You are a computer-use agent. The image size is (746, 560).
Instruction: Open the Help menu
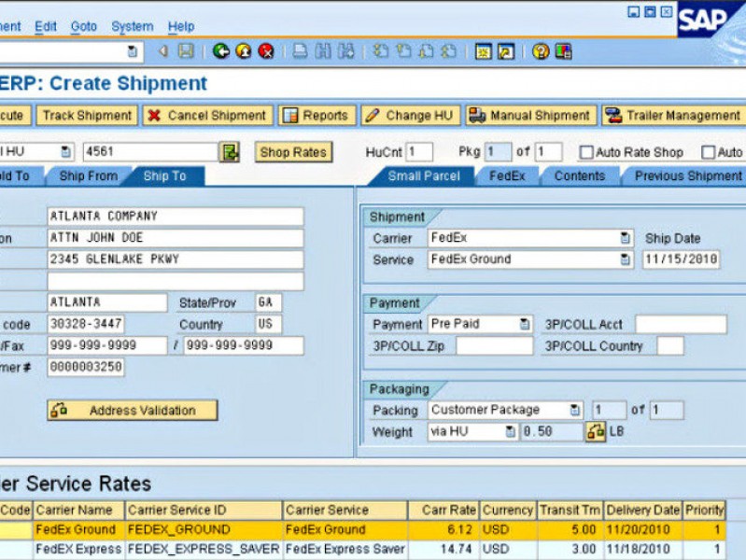181,26
